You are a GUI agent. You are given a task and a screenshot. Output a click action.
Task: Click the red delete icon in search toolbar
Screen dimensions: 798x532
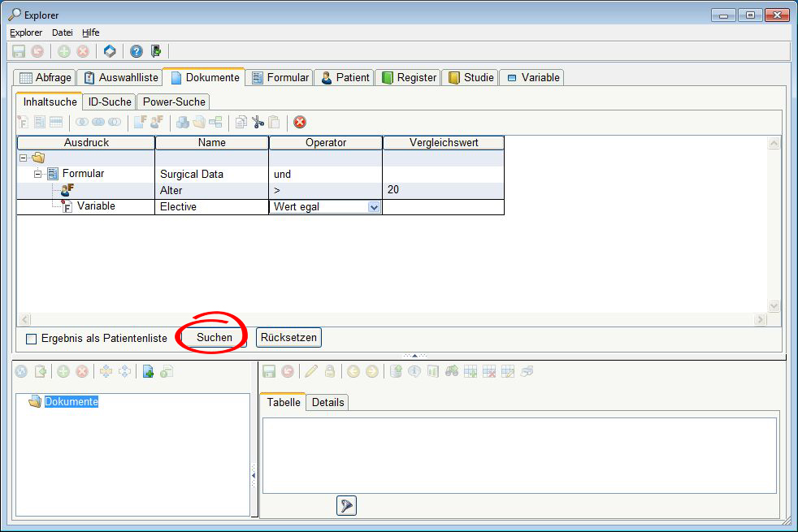(x=300, y=123)
